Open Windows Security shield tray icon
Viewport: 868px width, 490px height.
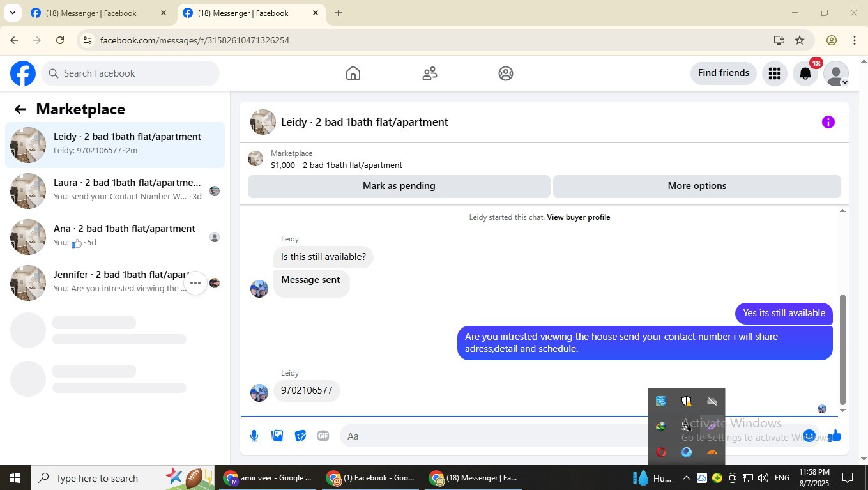(687, 401)
